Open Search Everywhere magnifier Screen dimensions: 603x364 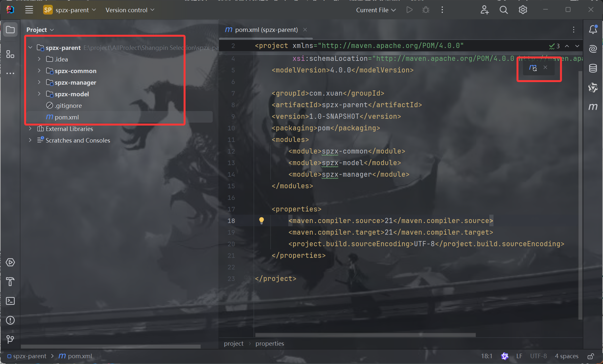click(504, 10)
